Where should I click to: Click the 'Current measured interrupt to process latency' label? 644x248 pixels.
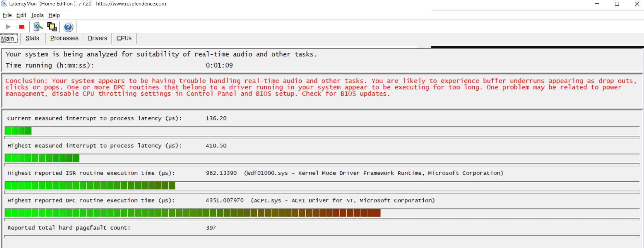tap(94, 118)
